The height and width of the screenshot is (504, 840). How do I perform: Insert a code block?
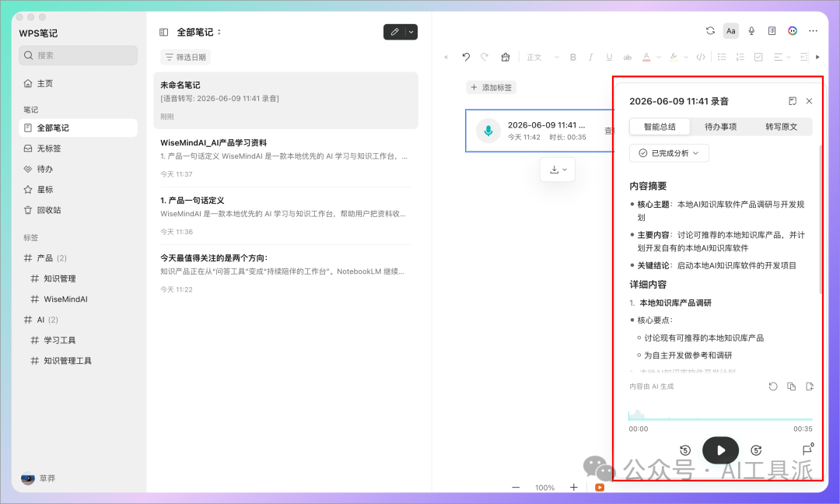click(700, 57)
